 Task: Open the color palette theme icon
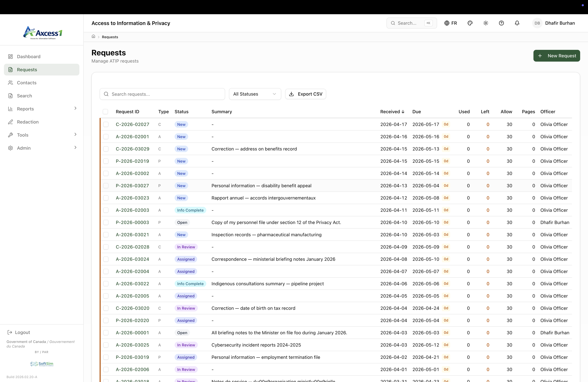[470, 23]
